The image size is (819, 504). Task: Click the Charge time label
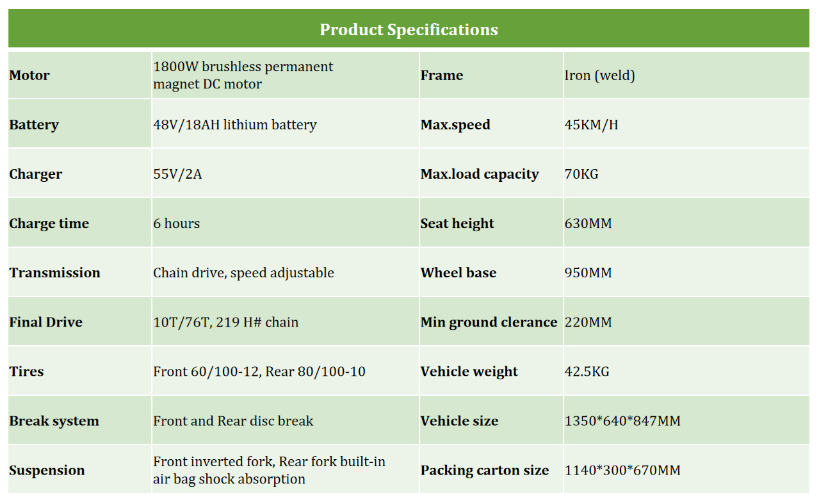(49, 224)
